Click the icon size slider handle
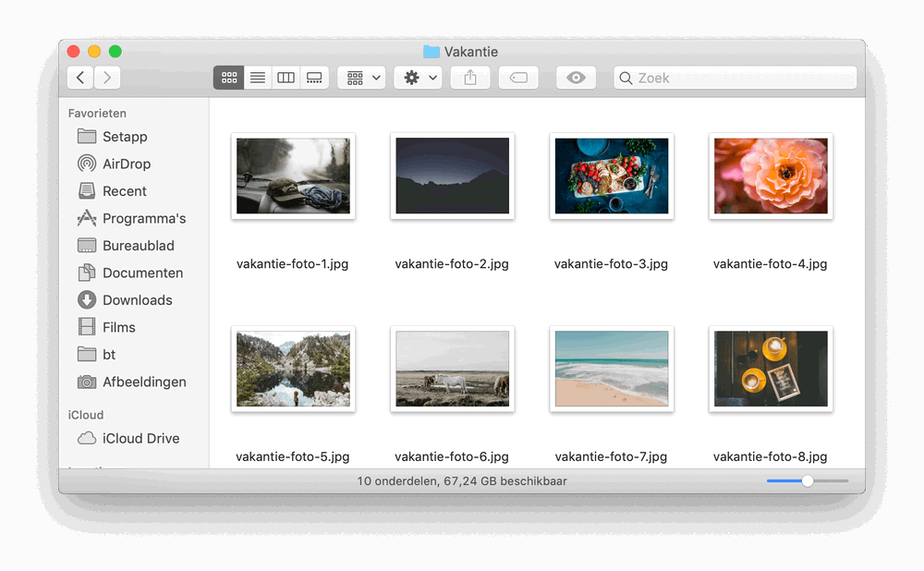924x571 pixels. (808, 480)
